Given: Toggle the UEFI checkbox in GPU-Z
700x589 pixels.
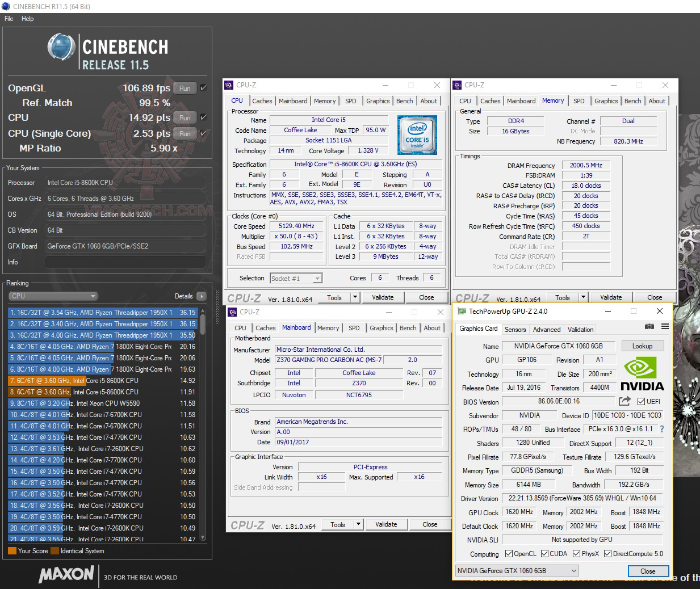Looking at the screenshot, I should [x=641, y=402].
